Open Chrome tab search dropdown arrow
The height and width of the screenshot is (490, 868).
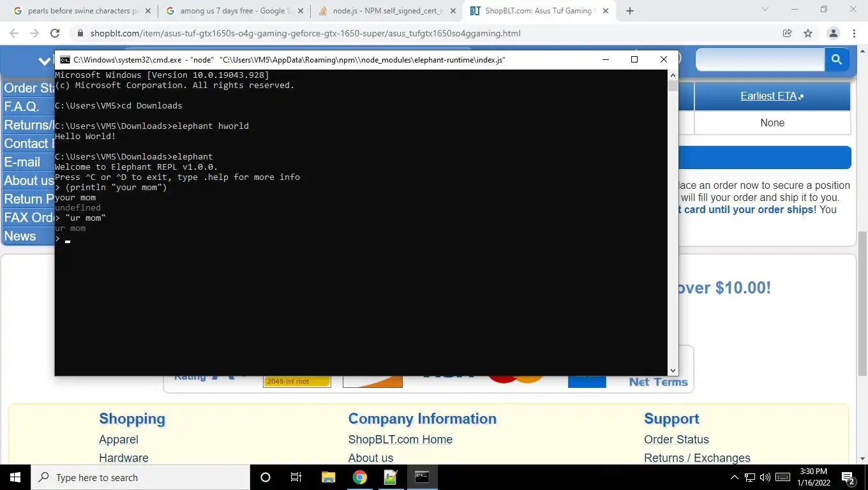(765, 9)
